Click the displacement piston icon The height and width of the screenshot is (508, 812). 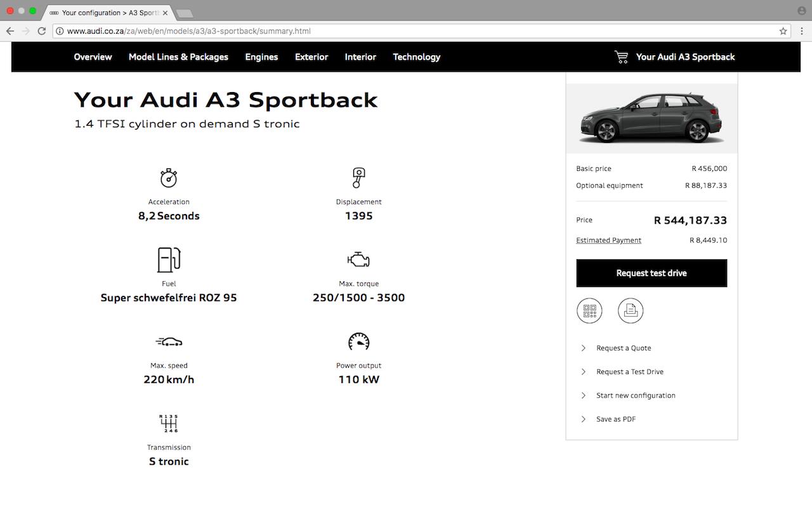pos(358,178)
